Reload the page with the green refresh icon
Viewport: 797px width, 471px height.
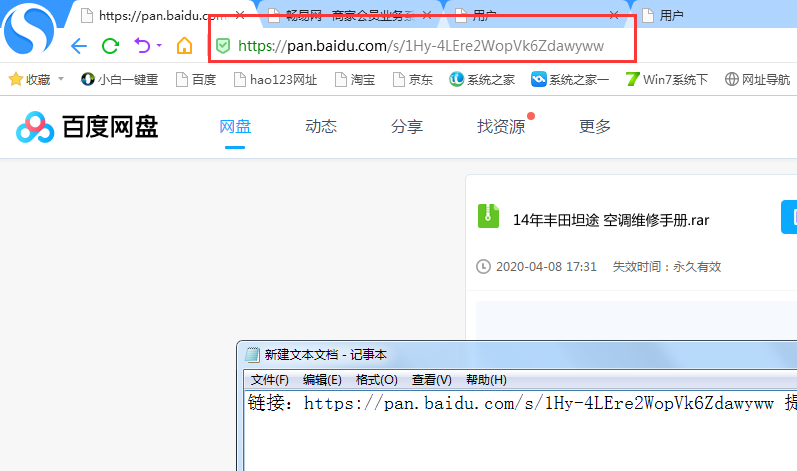click(110, 46)
